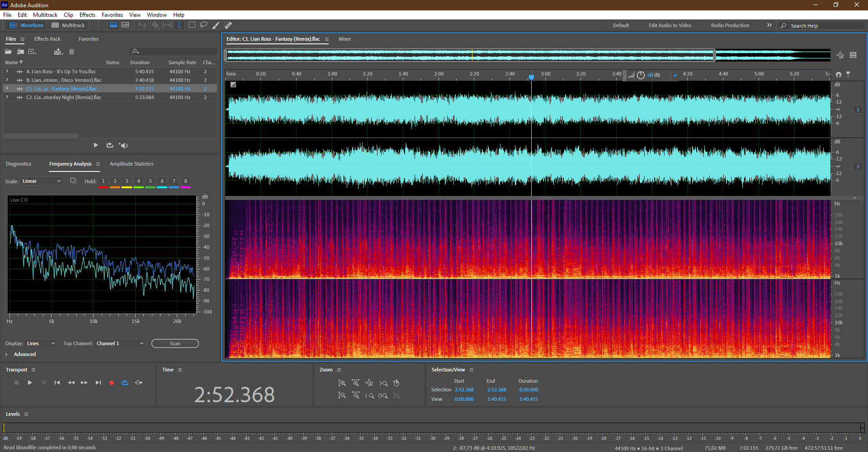
Task: Open the Scale dropdown set to Linear
Action: point(42,181)
